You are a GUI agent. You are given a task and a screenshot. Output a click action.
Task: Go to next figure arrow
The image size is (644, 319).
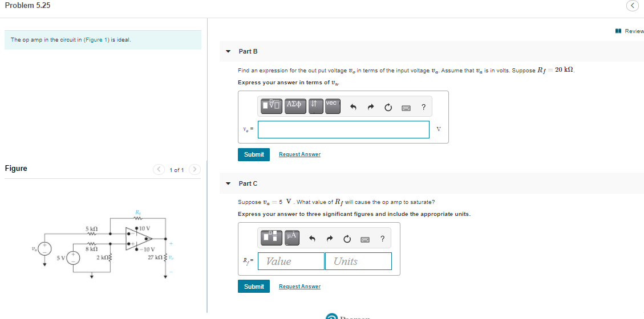[195, 169]
